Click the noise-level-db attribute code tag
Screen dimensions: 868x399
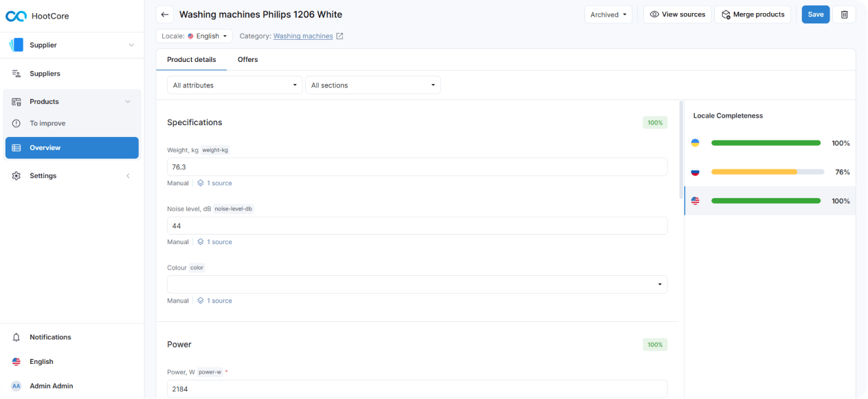tap(233, 208)
